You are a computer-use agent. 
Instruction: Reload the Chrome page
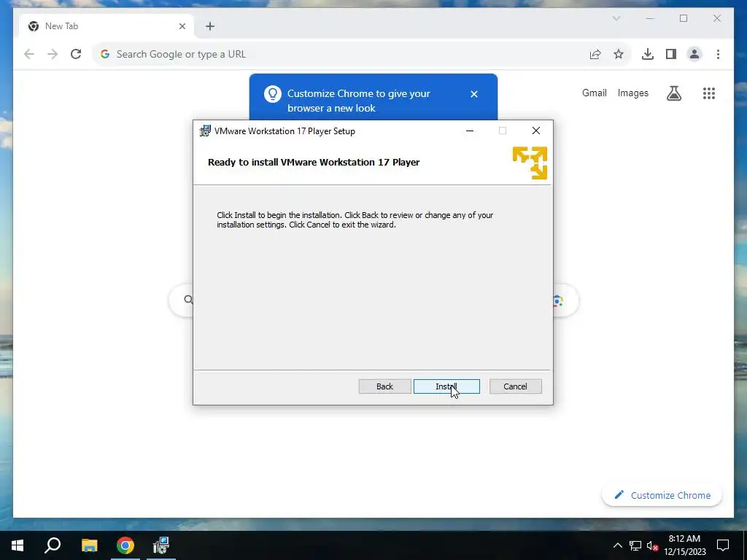(76, 54)
